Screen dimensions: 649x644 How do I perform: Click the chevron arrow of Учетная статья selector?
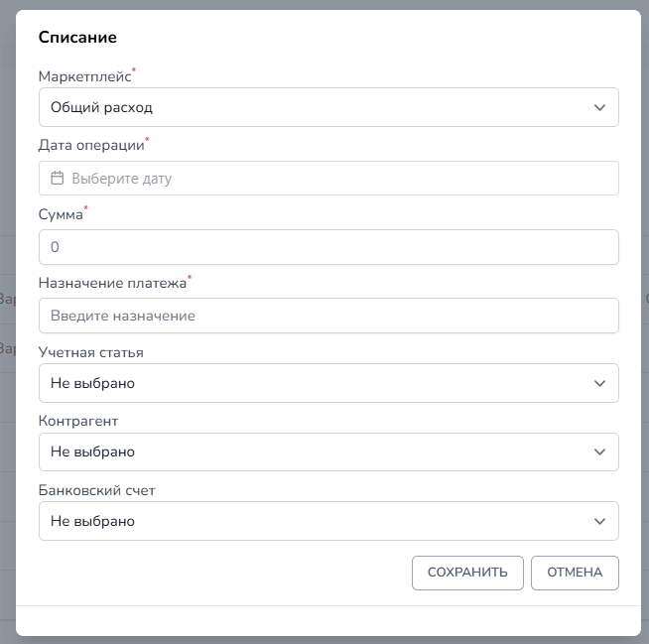(599, 383)
